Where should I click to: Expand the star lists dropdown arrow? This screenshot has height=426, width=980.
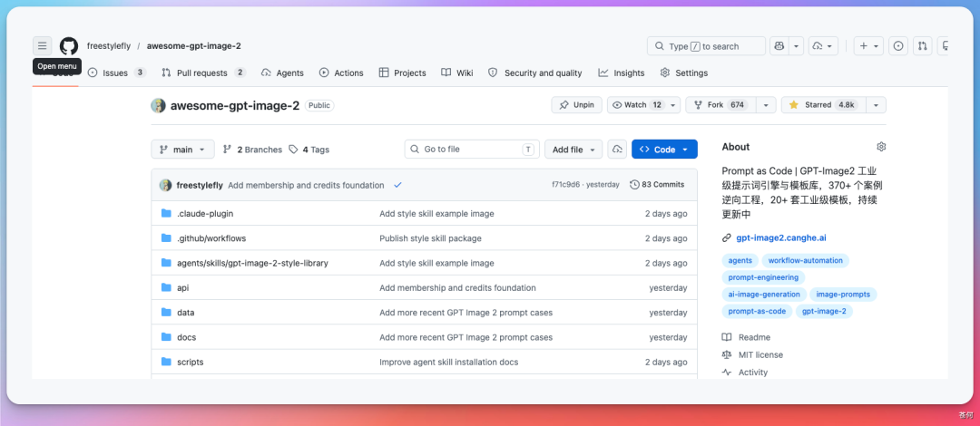[x=877, y=105]
